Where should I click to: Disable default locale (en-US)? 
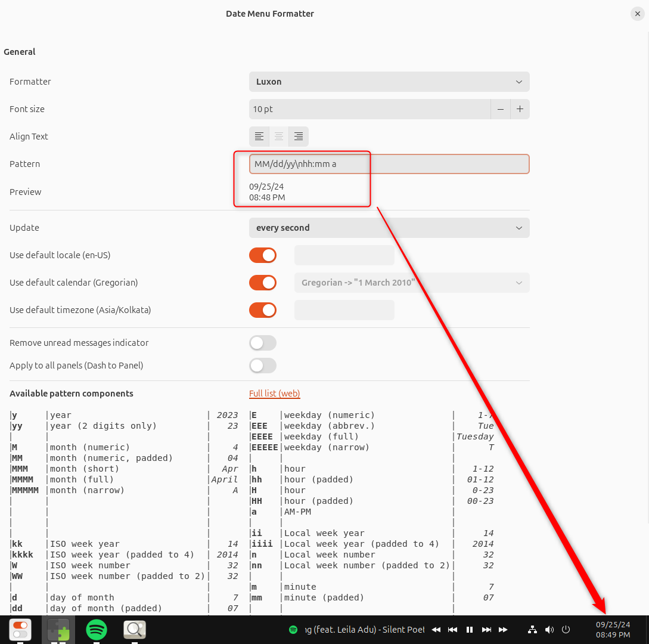point(262,255)
